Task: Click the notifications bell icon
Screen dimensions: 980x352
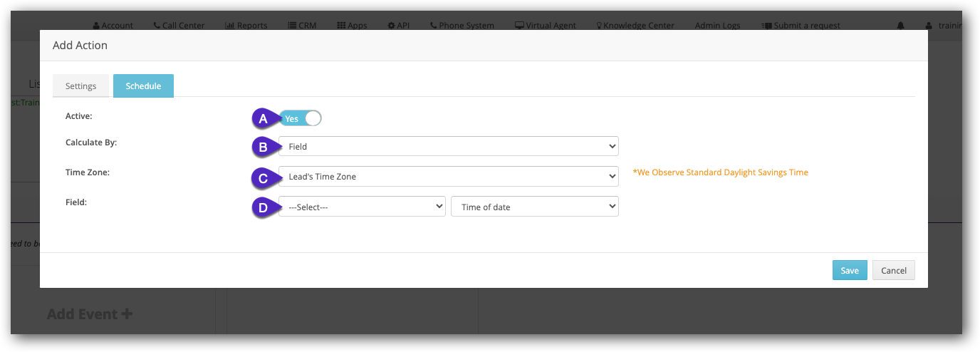Action: 900,25
